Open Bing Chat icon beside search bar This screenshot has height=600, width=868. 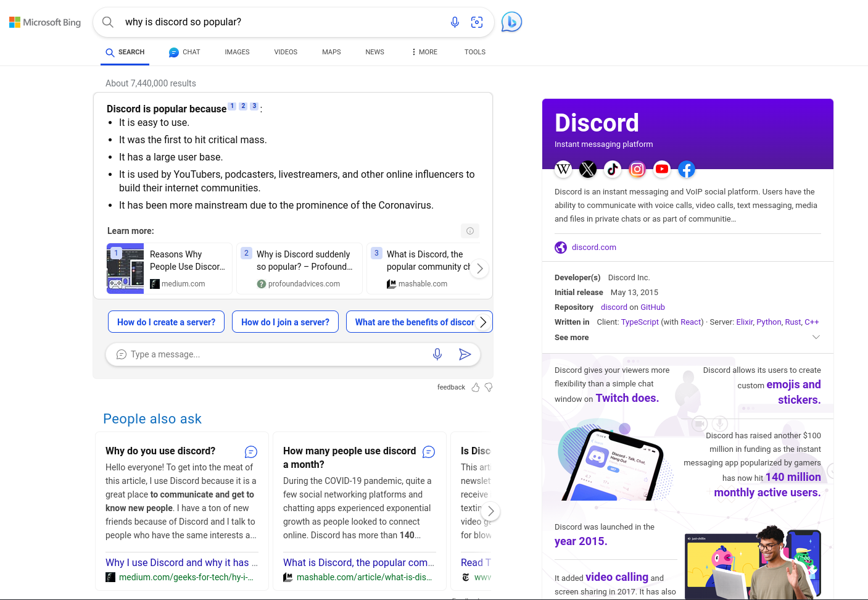(x=511, y=22)
